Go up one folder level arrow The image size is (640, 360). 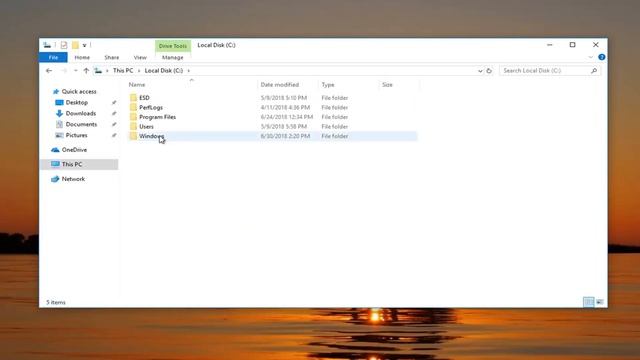(86, 71)
